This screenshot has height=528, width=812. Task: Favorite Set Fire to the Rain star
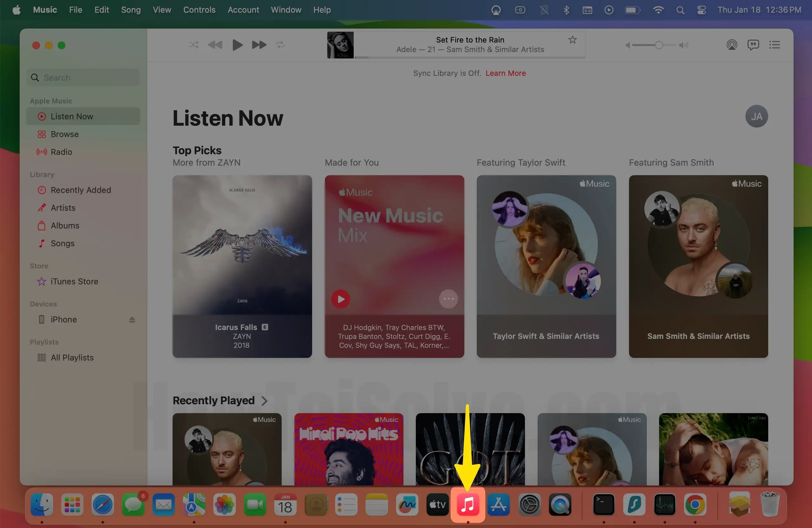click(572, 40)
